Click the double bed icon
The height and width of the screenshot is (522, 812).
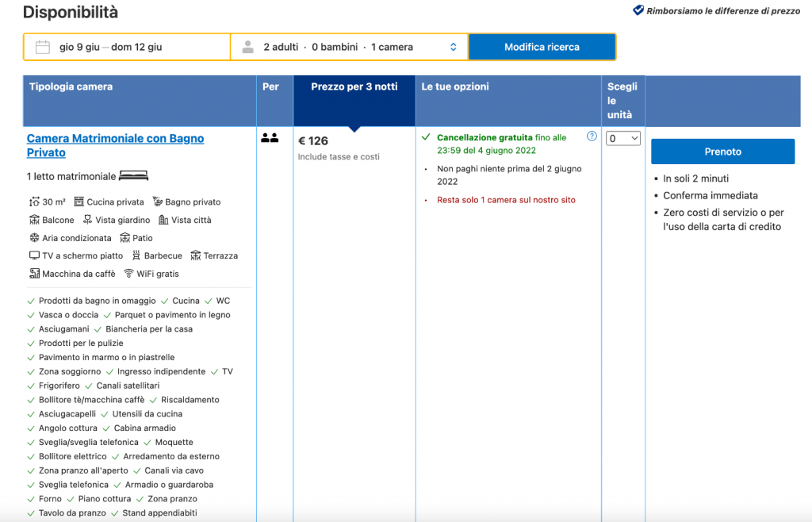coord(134,176)
